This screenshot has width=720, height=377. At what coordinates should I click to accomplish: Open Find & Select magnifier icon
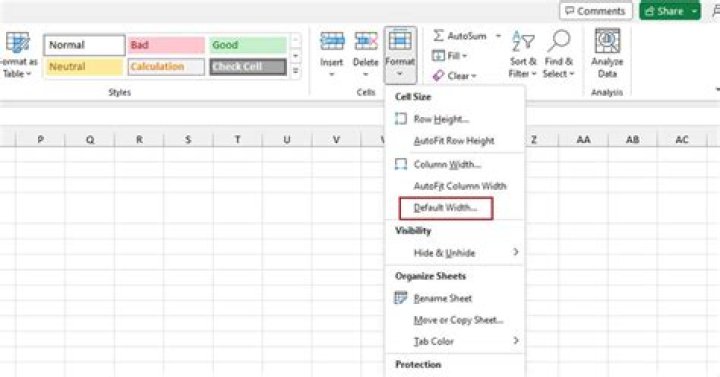558,41
